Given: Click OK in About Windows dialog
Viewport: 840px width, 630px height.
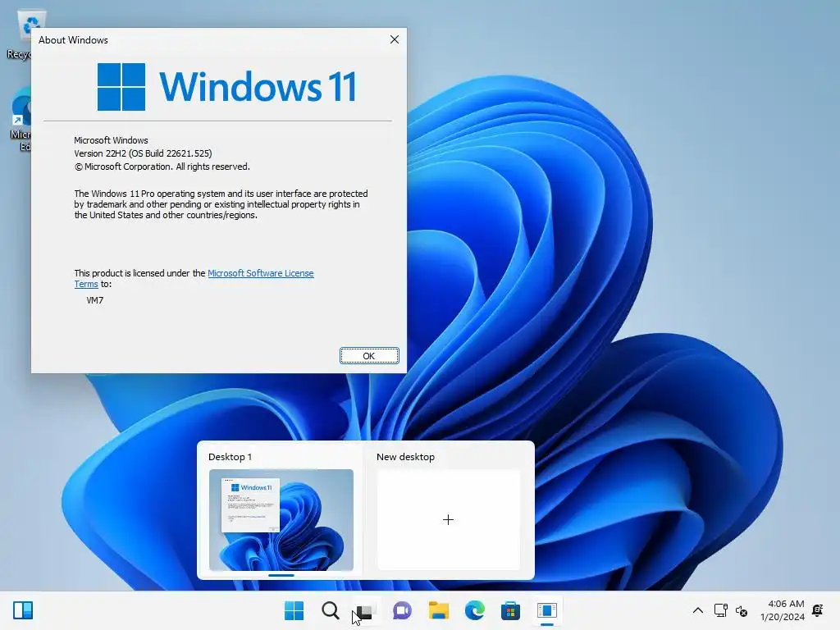Looking at the screenshot, I should (369, 356).
